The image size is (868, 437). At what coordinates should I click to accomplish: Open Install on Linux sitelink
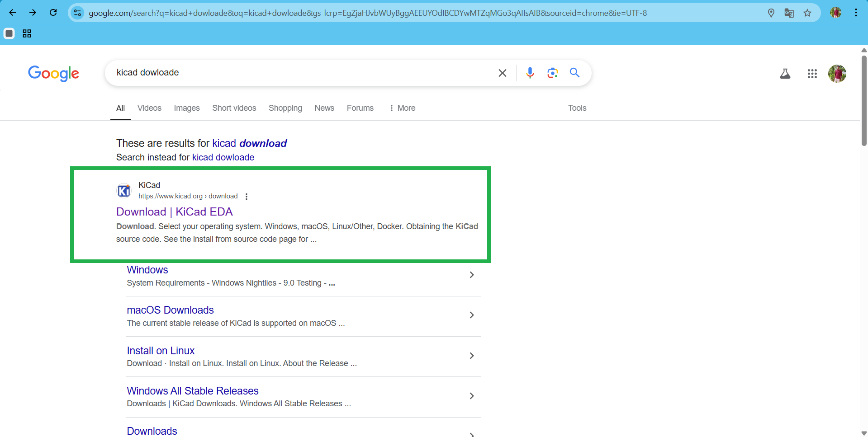161,351
